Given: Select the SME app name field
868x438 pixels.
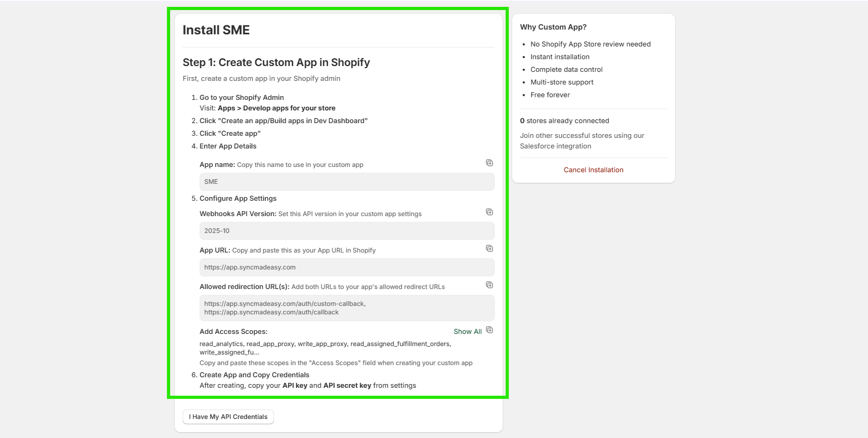Looking at the screenshot, I should point(346,182).
